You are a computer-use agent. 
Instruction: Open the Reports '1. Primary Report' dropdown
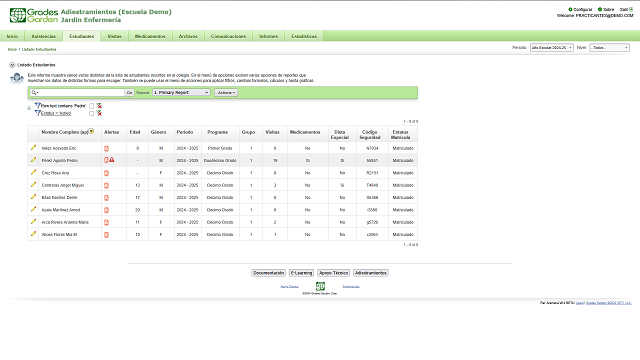(x=181, y=93)
